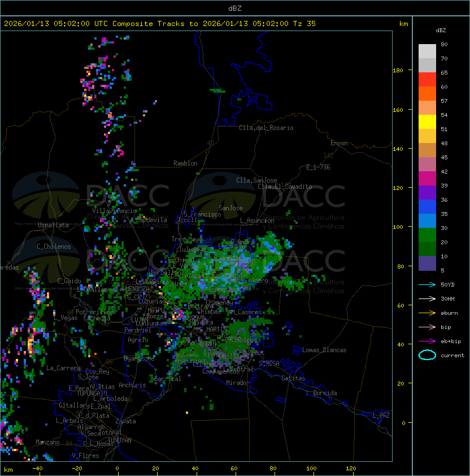Click the Clla.El_Cavadito place label
The width and height of the screenshot is (470, 476).
285,187
